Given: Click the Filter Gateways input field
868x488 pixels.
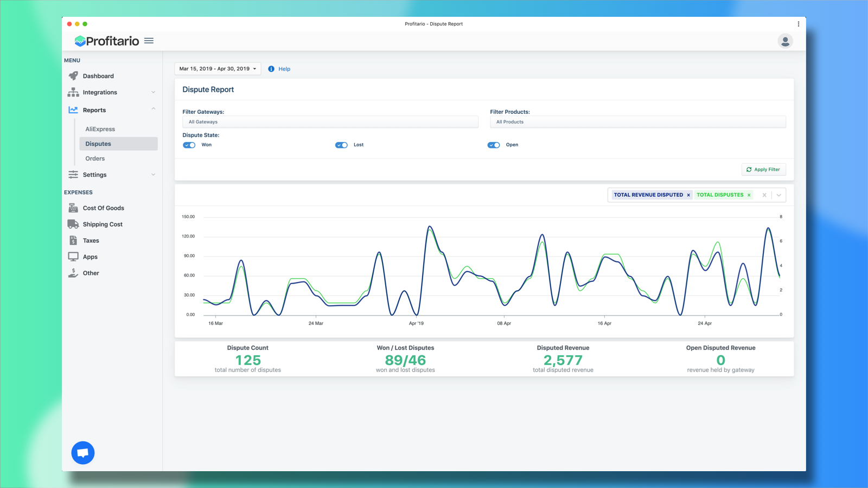Looking at the screenshot, I should tap(330, 122).
